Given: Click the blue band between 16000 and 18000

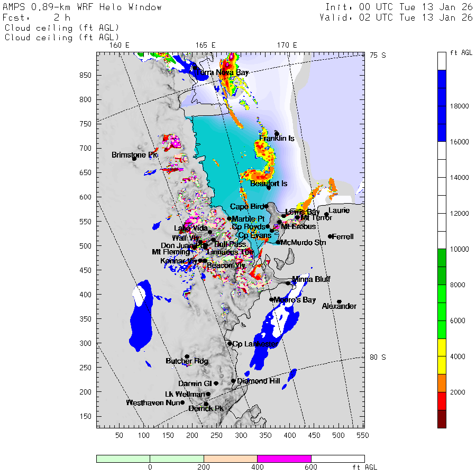Looking at the screenshot, I should click(442, 124).
